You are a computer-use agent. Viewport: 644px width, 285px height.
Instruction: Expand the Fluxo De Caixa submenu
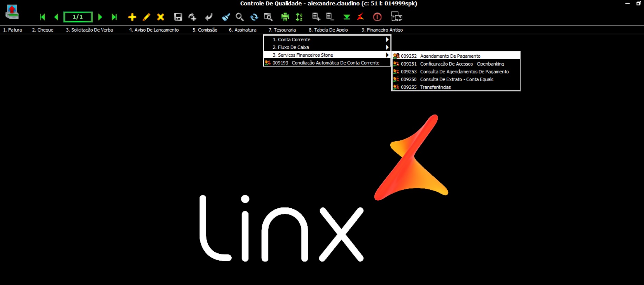point(327,47)
